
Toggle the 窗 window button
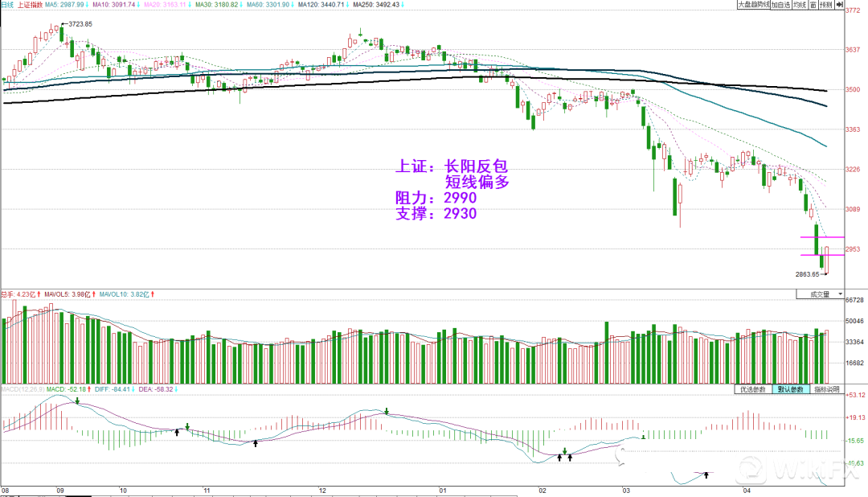click(x=813, y=5)
